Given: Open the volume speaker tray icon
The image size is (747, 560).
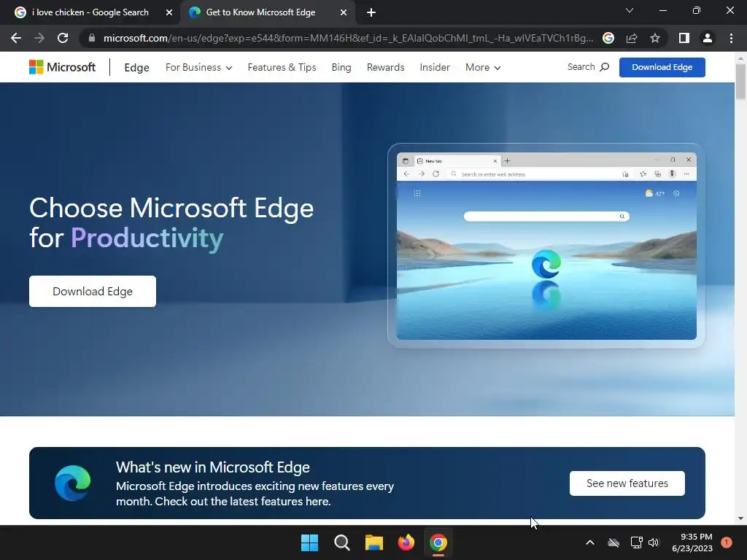Looking at the screenshot, I should [654, 542].
